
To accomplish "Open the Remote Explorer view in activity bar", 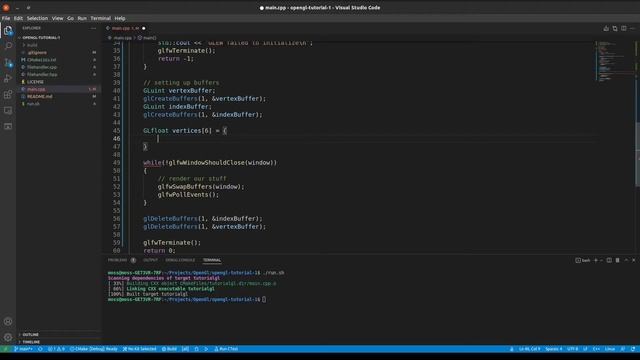I will coord(8,111).
